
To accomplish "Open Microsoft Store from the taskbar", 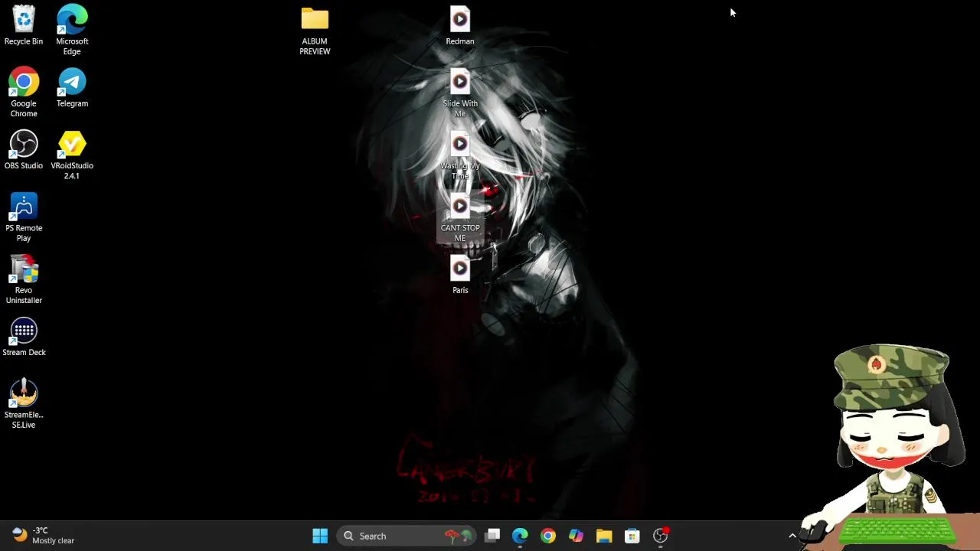I will [x=632, y=536].
